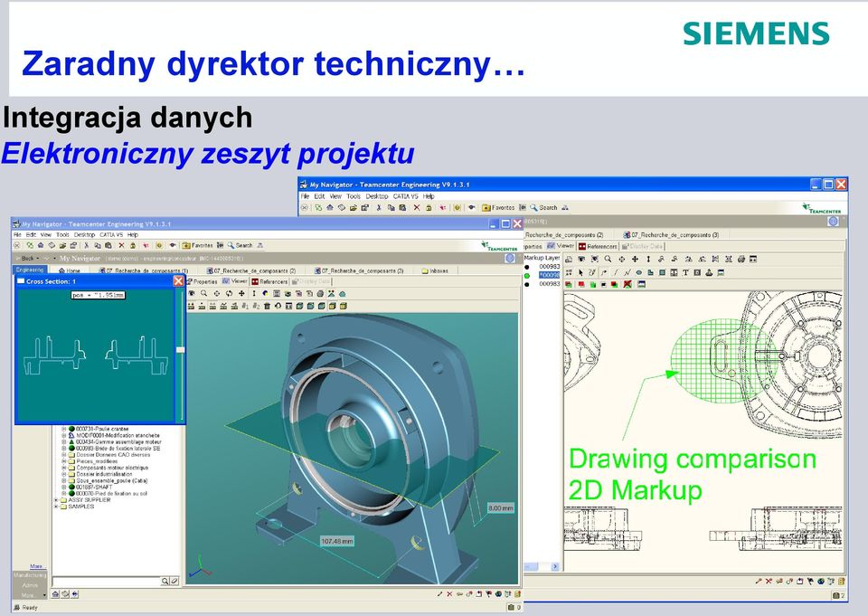
Task: Click the 107.48 mm measurement label
Action: [x=336, y=541]
